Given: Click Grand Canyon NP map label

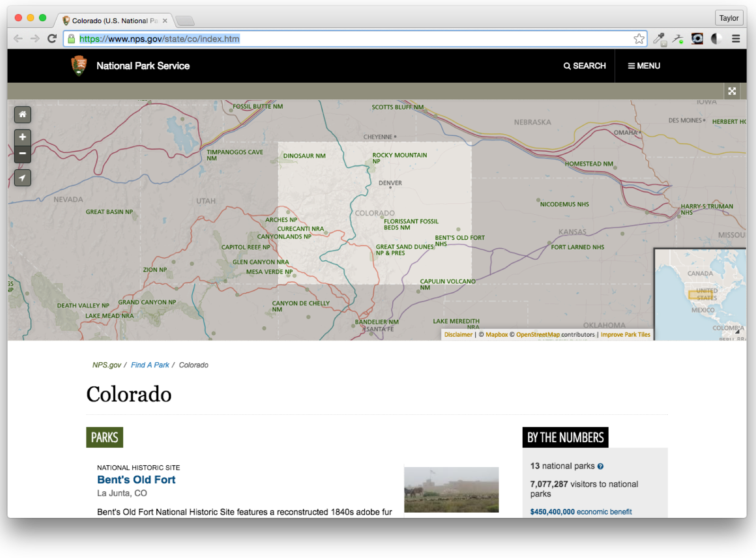Looking at the screenshot, I should click(x=147, y=302).
